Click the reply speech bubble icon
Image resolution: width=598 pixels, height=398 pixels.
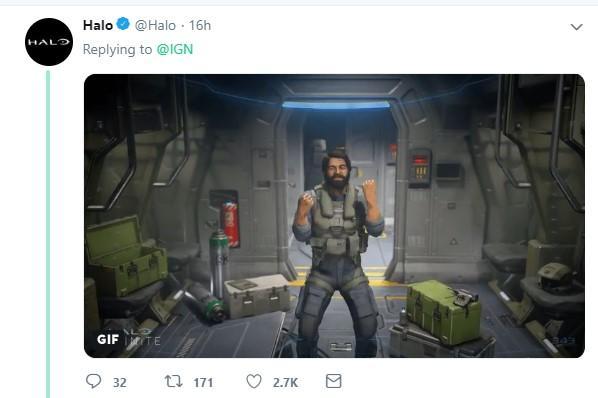pos(93,381)
